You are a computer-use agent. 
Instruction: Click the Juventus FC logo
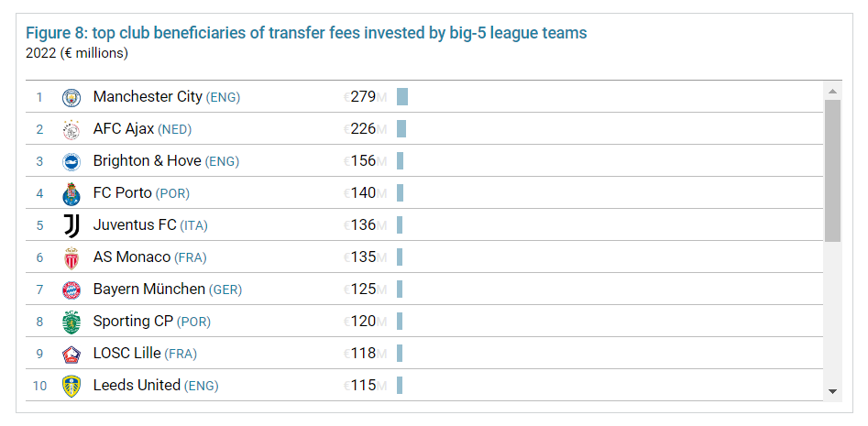71,225
